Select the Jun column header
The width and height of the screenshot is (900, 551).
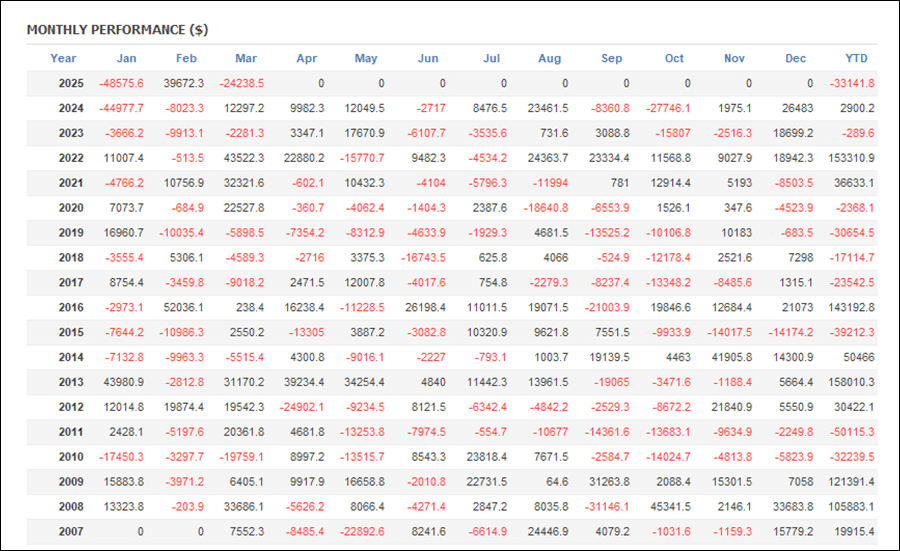428,58
